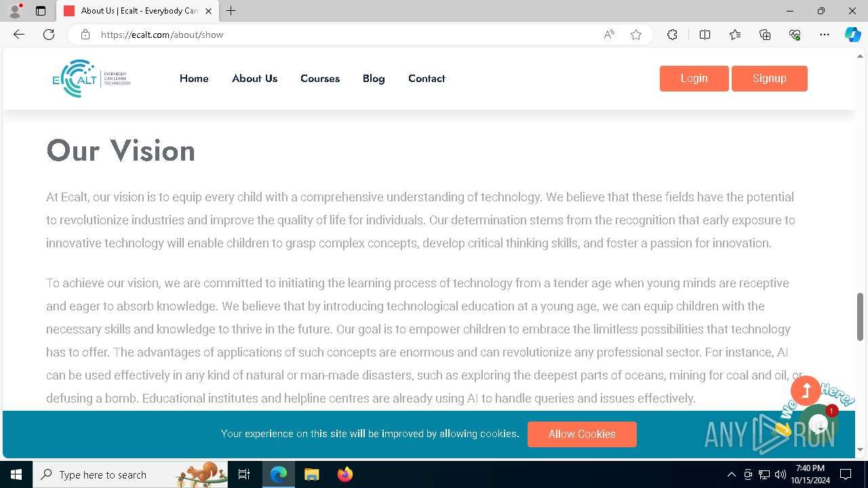This screenshot has width=868, height=488.
Task: Open Settings and more menu
Action: pos(825,35)
